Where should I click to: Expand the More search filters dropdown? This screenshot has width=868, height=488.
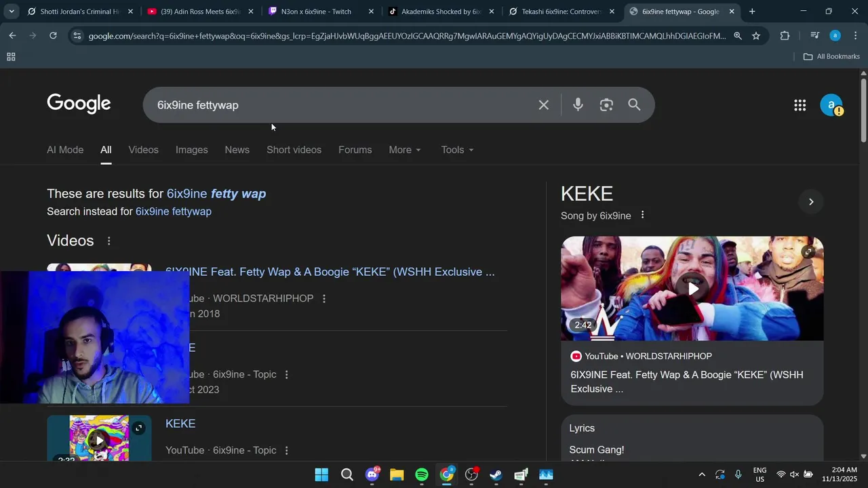click(x=405, y=150)
